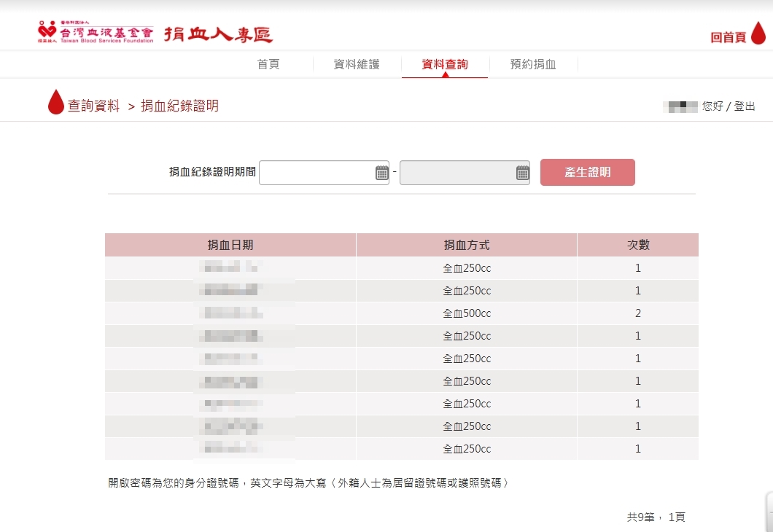773x532 pixels.
Task: Click the 次數 column header
Action: click(638, 245)
